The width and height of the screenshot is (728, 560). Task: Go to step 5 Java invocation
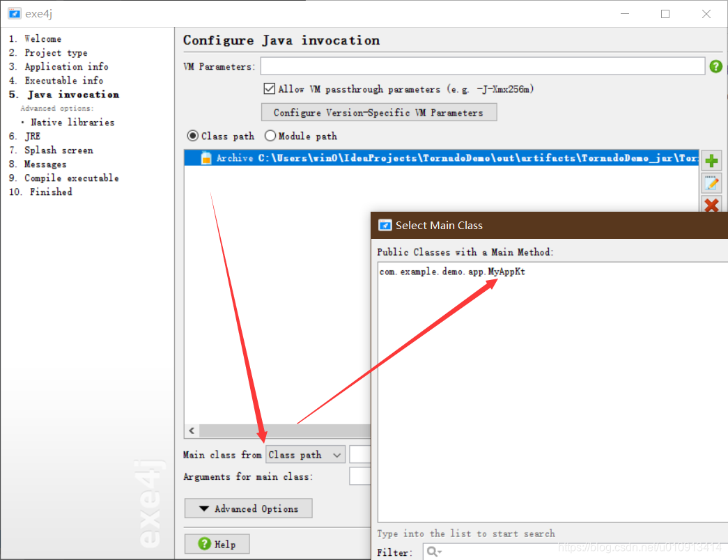tap(64, 94)
